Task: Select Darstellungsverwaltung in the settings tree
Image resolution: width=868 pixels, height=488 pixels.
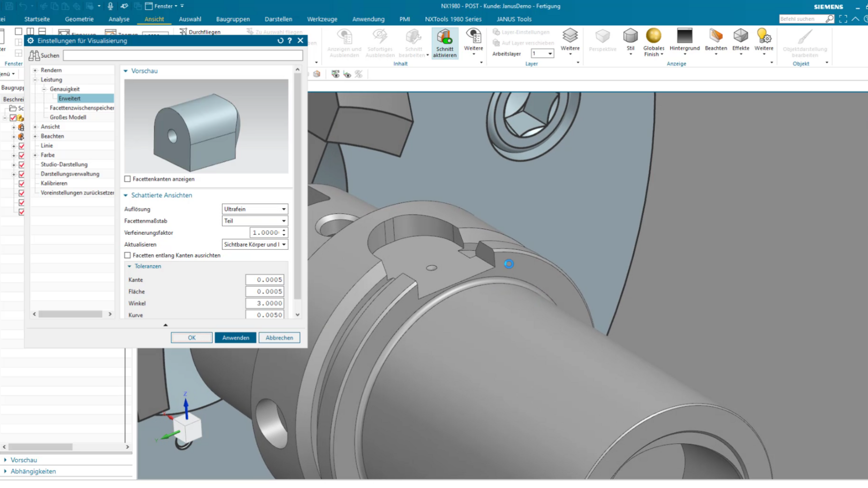Action: [x=70, y=174]
